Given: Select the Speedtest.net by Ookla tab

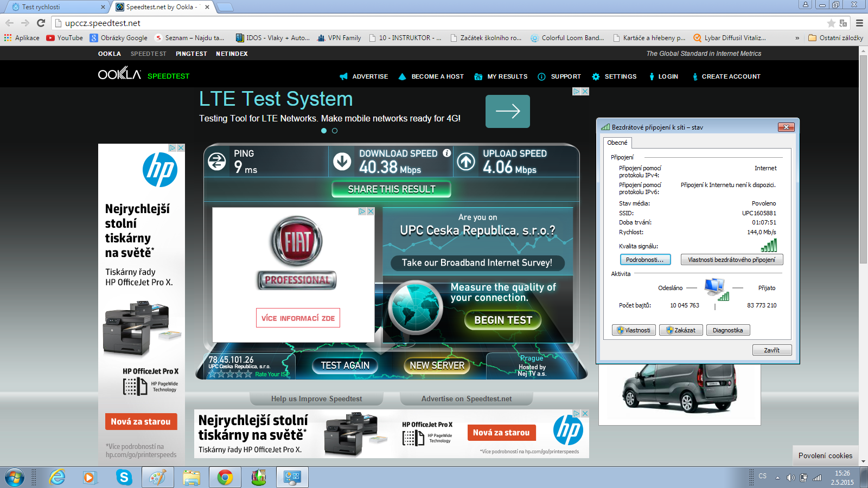Looking at the screenshot, I should point(163,7).
